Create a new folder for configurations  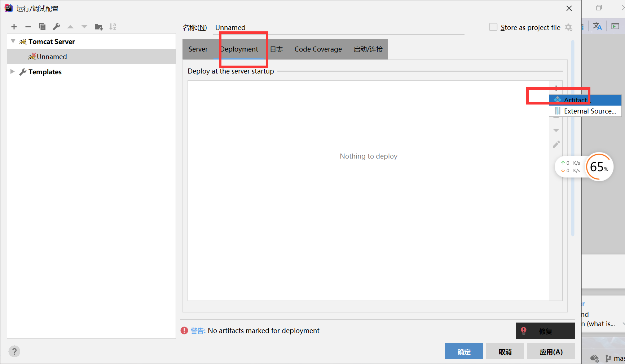[99, 27]
